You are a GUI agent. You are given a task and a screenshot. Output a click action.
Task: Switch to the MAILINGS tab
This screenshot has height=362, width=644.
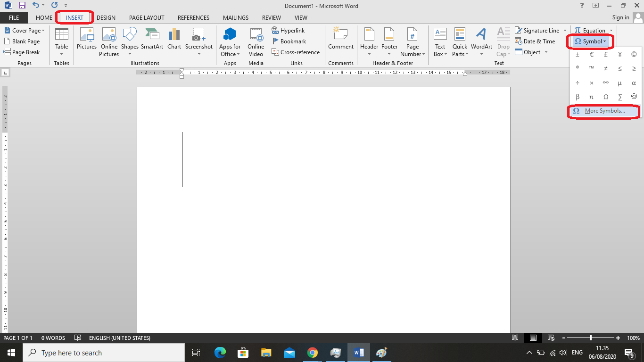[x=236, y=17]
